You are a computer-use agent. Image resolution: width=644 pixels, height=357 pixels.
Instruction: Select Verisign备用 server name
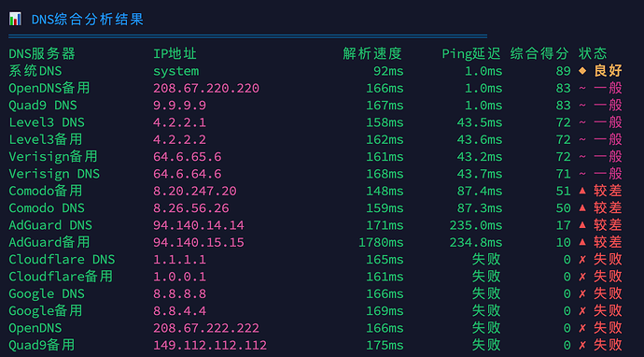pyautogui.click(x=53, y=157)
